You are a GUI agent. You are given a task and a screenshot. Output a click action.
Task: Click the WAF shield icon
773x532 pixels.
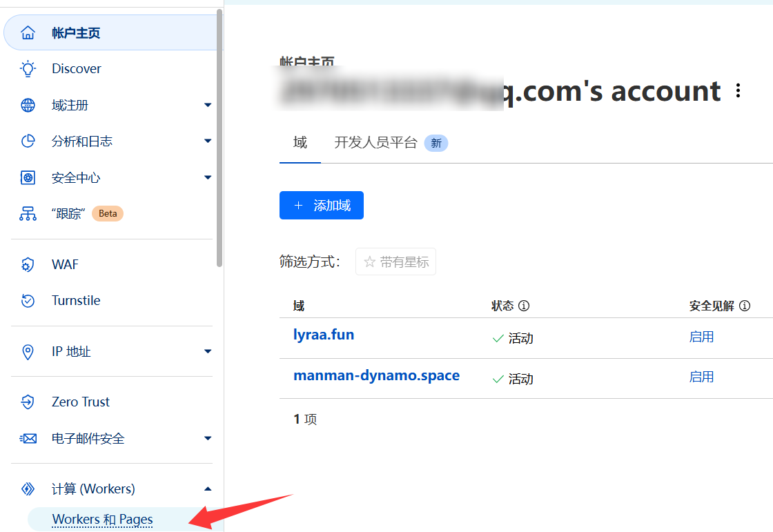coord(28,264)
